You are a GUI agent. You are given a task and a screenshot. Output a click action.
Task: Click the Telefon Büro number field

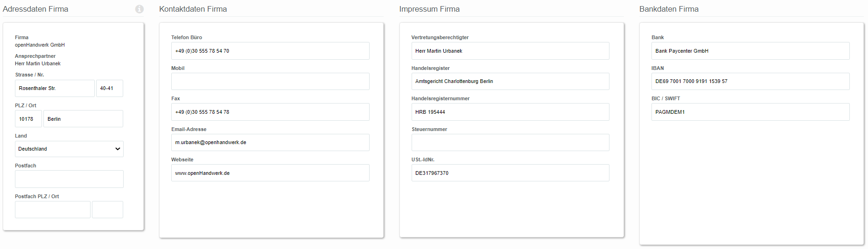(x=270, y=51)
